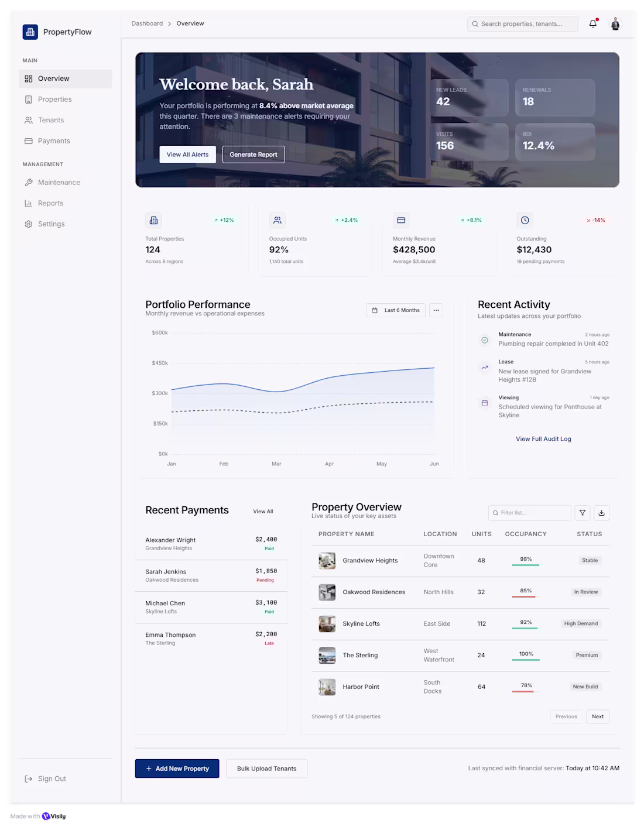Expand the Last 6 Months date selector
Image resolution: width=644 pixels, height=830 pixels.
396,310
